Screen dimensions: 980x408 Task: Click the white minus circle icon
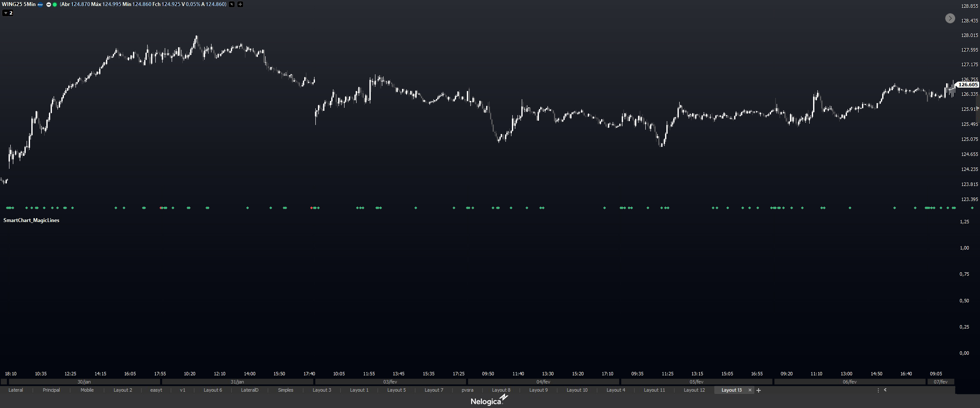coord(48,4)
